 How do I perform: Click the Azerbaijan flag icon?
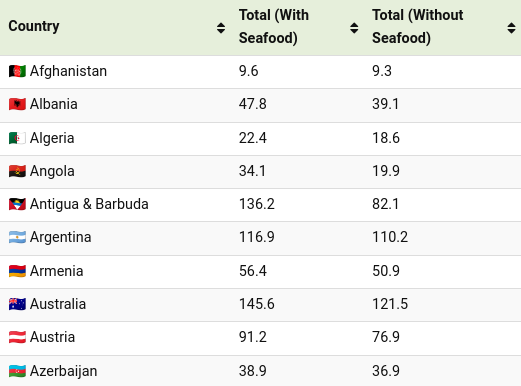(x=17, y=371)
